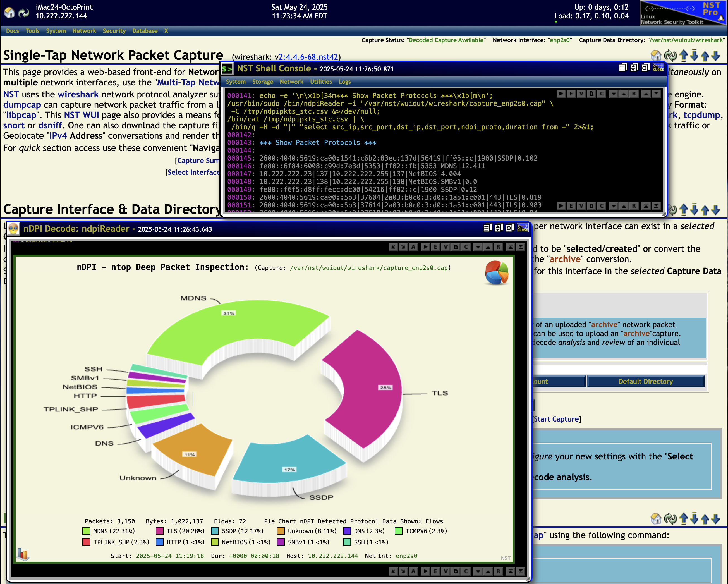Open the Logs menu in Shell Console

(x=344, y=82)
